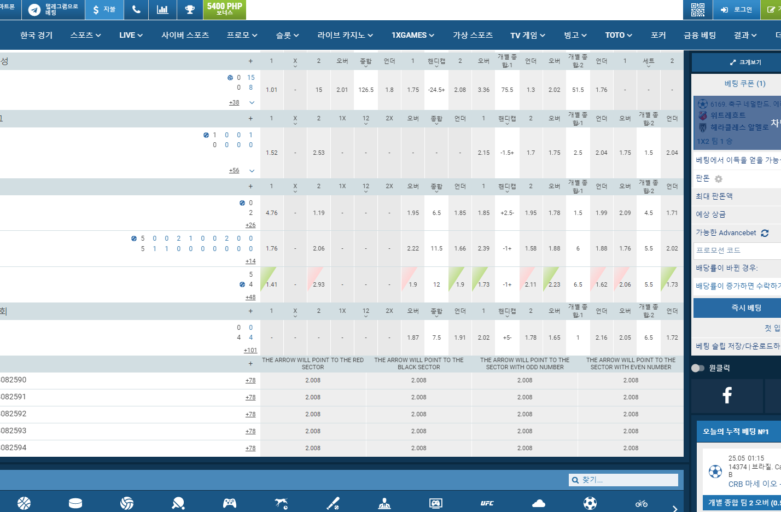781x512 pixels.
Task: Open the stake settings gear icon
Action: [718, 179]
